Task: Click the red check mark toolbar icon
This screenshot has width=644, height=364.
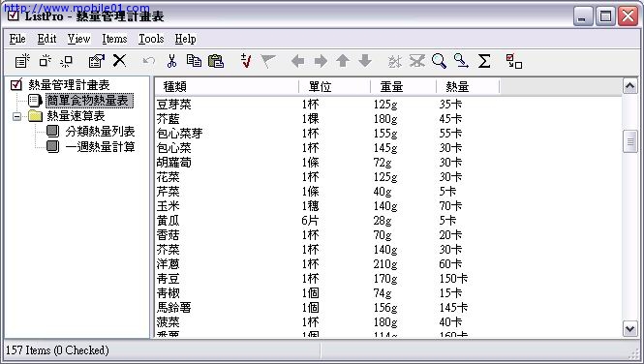Action: (x=246, y=61)
